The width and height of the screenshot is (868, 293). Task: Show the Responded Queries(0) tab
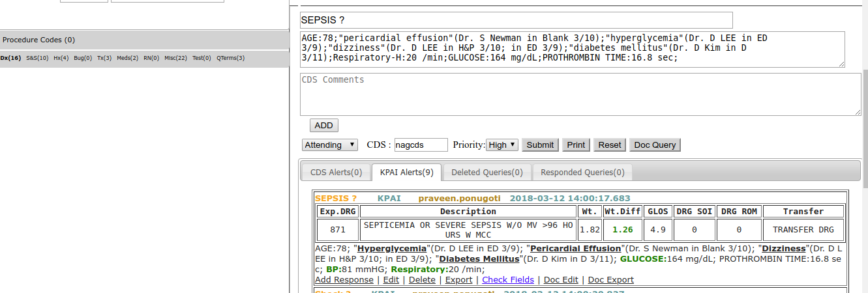[x=582, y=173]
